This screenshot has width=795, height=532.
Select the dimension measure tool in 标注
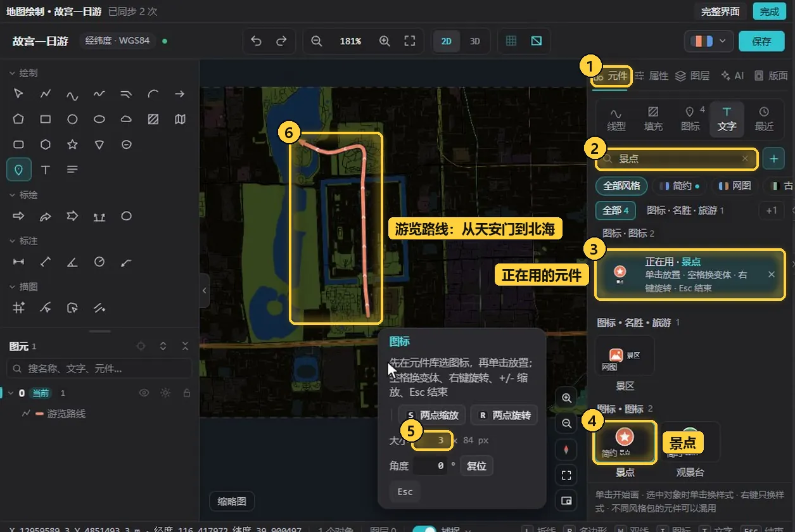click(19, 262)
